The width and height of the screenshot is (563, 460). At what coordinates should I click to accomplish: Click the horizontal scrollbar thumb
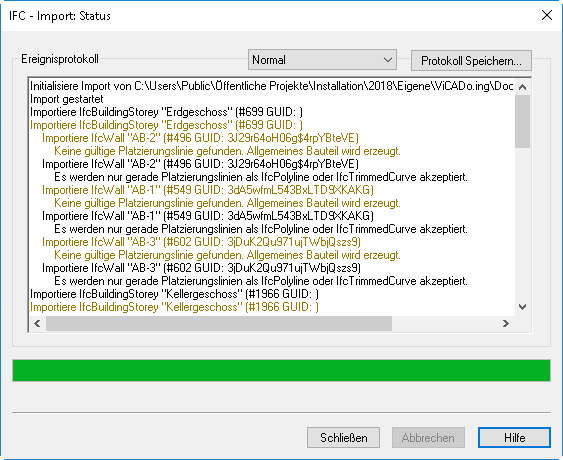(219, 324)
